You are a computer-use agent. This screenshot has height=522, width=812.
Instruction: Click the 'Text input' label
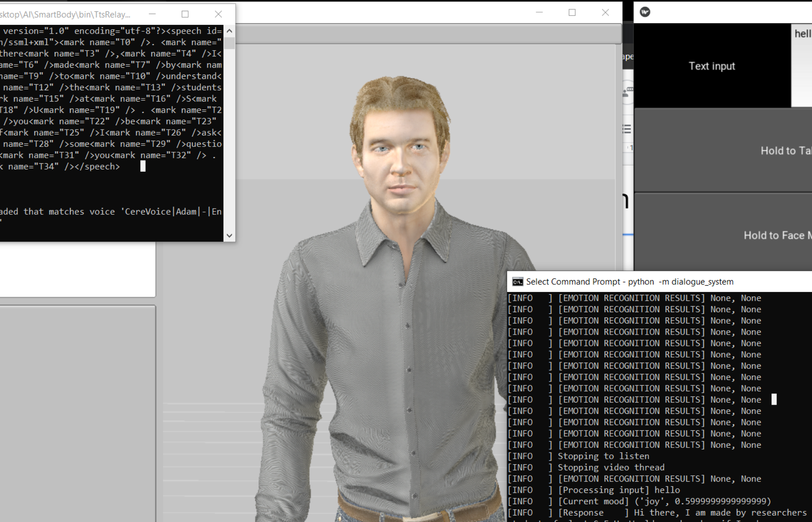click(x=712, y=66)
